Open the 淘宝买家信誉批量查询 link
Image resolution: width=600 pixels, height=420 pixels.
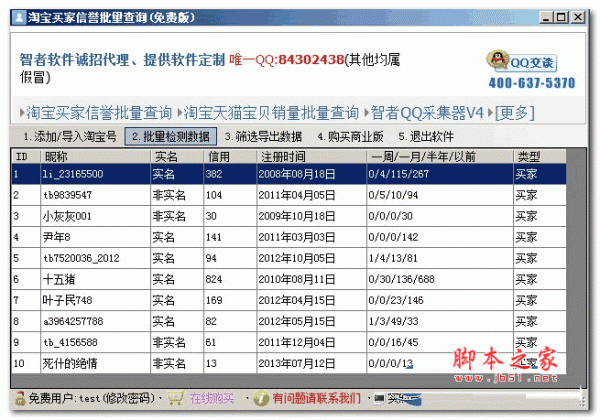click(x=99, y=113)
